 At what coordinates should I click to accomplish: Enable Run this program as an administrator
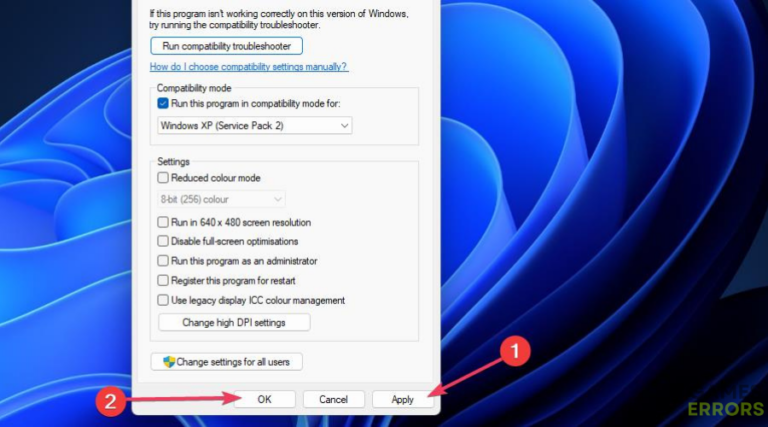[x=164, y=261]
